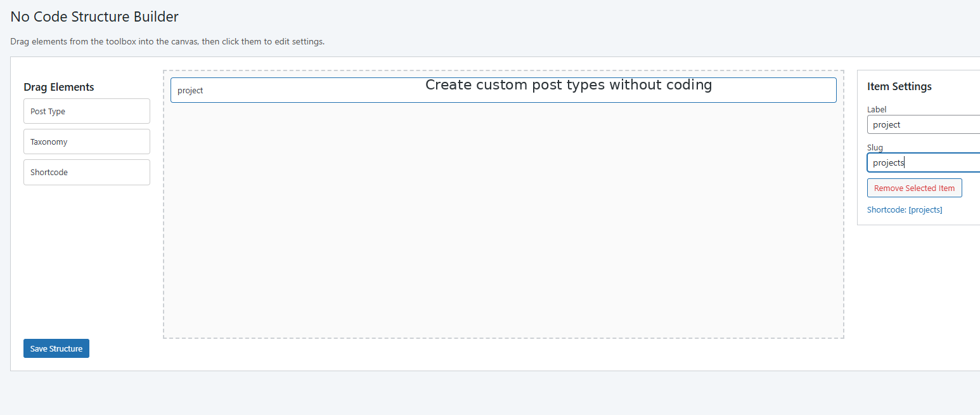Click the empty area beneath the toolbox elements
This screenshot has width=980, height=415.
[86, 254]
